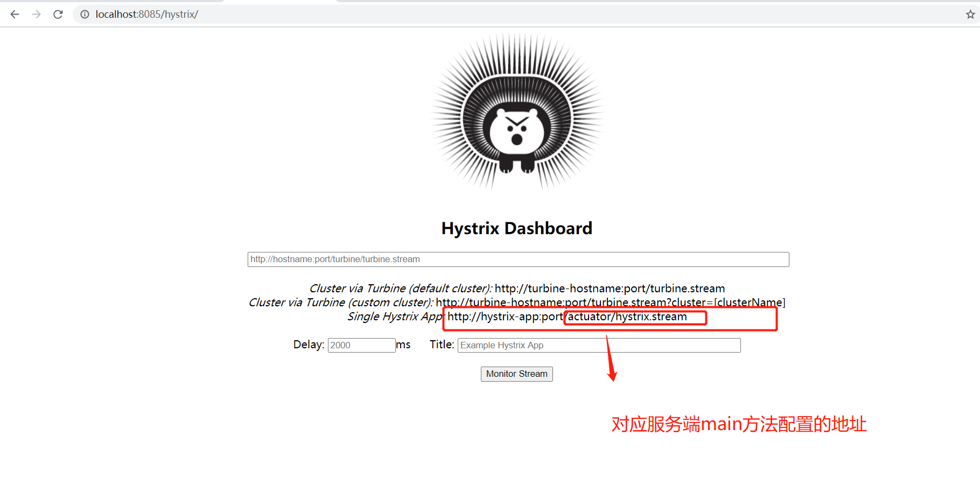Select the Hystrix Dashboard heading text
980x492 pixels.
517,228
